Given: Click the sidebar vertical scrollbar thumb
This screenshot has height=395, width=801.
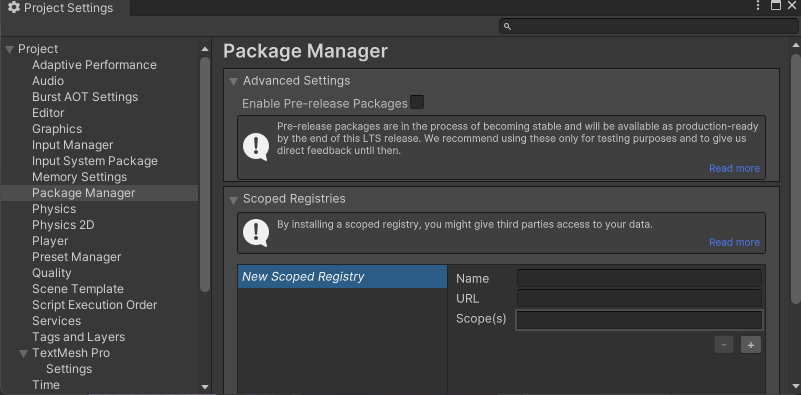Looking at the screenshot, I should tap(205, 175).
